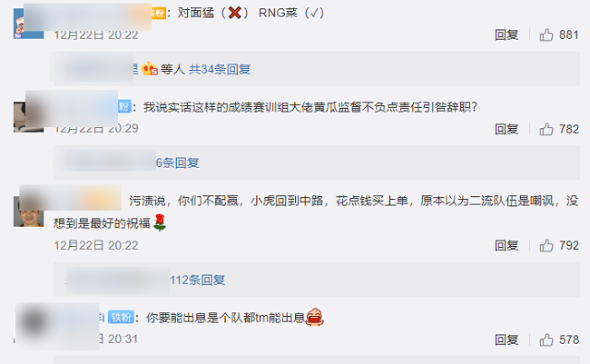Expand the 112条回复 thread
Image resolution: width=590 pixels, height=364 pixels.
(x=197, y=280)
